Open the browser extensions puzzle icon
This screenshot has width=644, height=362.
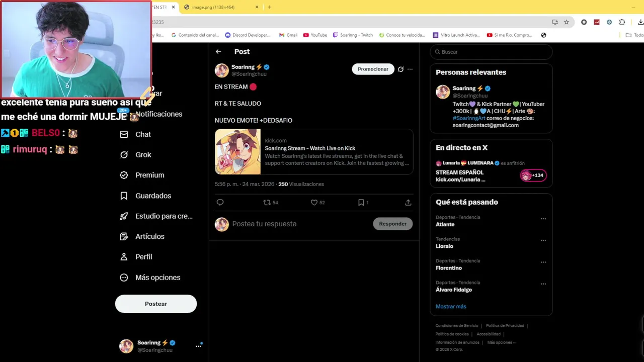coord(622,22)
